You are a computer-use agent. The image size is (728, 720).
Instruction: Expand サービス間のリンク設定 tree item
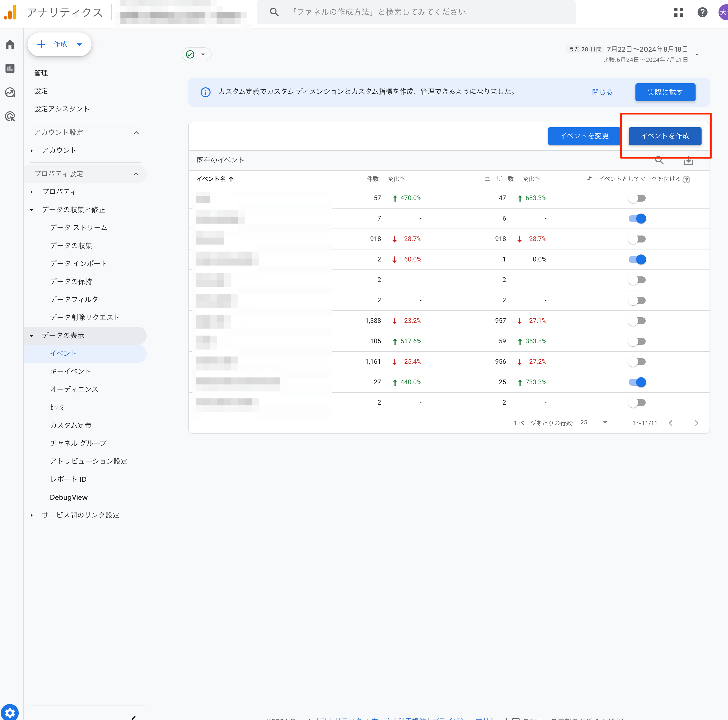(31, 515)
